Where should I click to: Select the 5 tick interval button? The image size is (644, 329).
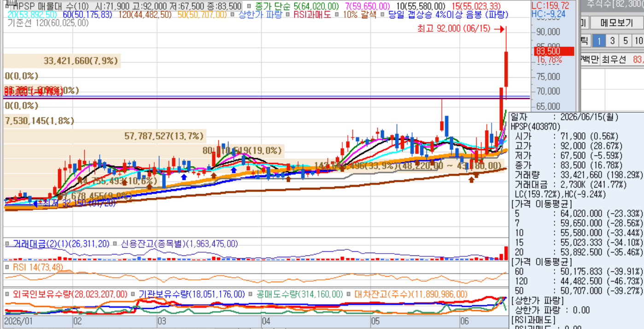[x=626, y=41]
